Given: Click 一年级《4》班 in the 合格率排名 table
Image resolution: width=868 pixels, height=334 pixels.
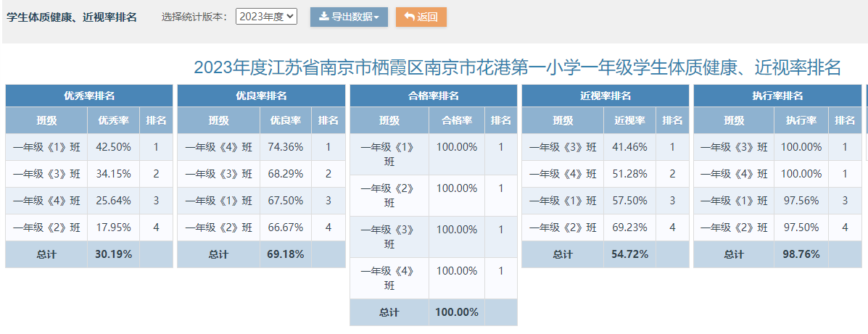Looking at the screenshot, I should 389,279.
